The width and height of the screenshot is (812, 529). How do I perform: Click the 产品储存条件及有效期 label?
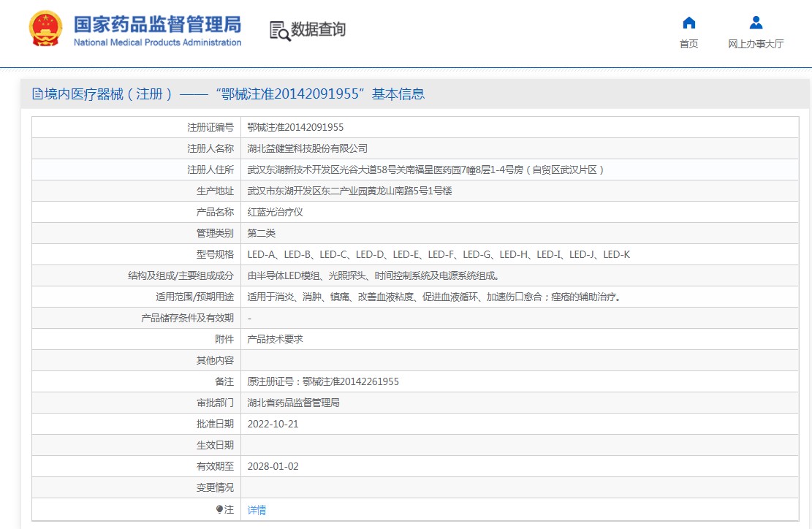click(187, 319)
